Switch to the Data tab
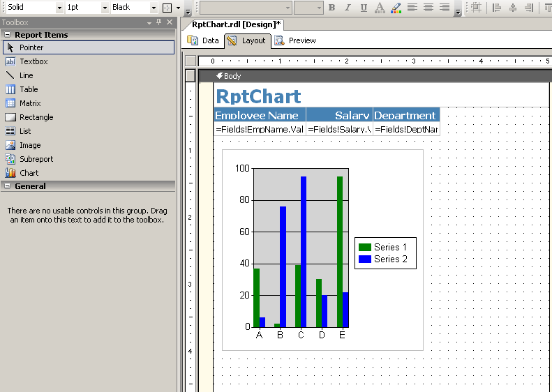Screen dimensions: 552x392 point(203,40)
